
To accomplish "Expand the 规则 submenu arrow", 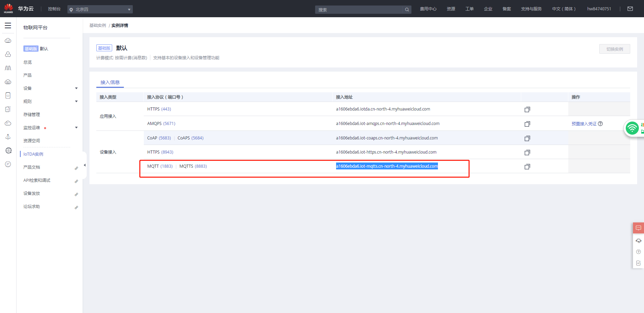I will (x=76, y=102).
